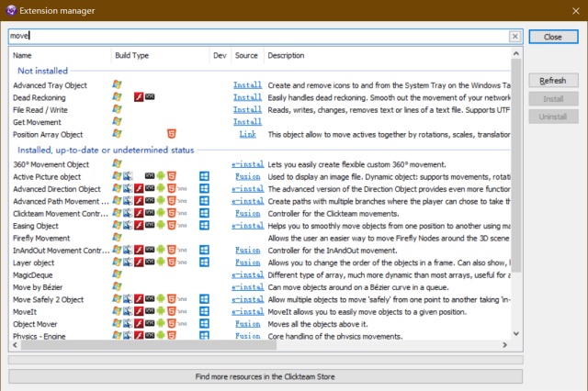Click the Mac icon in InAndOut Movement Controller row
The image size is (588, 391).
tap(128, 250)
